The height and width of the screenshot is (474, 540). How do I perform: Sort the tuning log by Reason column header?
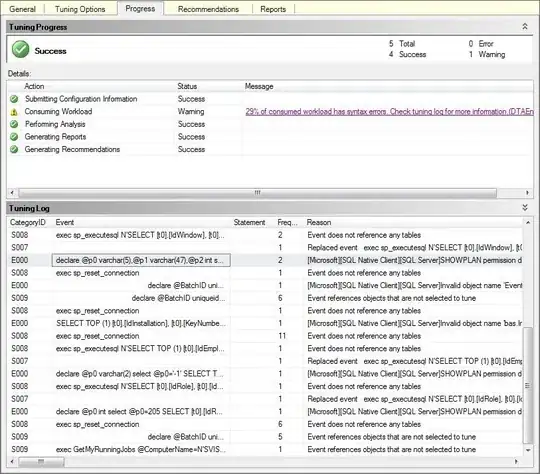tap(319, 223)
